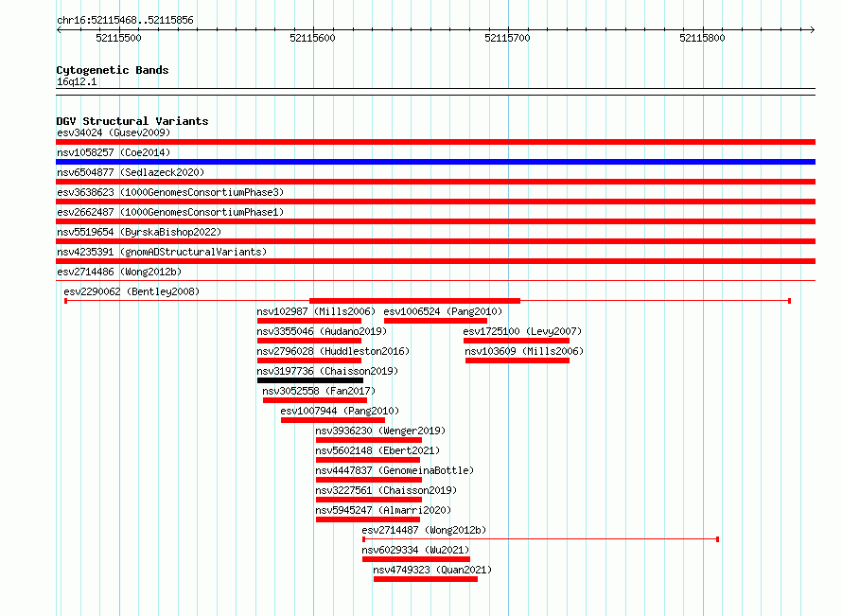Open nsv4749323 (Quan2021) label
The height and width of the screenshot is (616, 842).
pyautogui.click(x=432, y=570)
